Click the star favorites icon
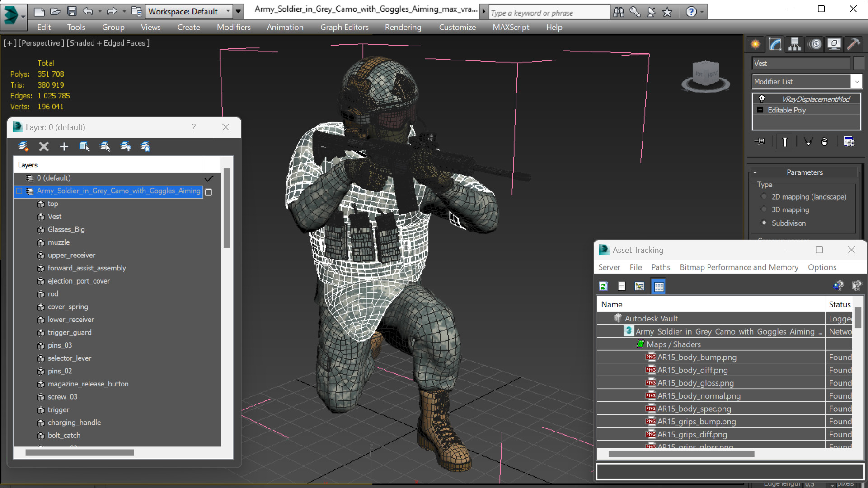Image resolution: width=868 pixels, height=488 pixels. (x=667, y=12)
